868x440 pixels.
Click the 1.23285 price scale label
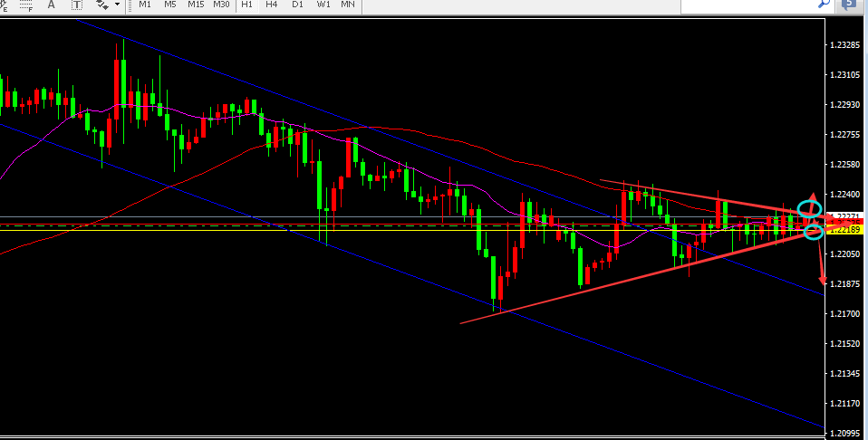pyautogui.click(x=844, y=45)
